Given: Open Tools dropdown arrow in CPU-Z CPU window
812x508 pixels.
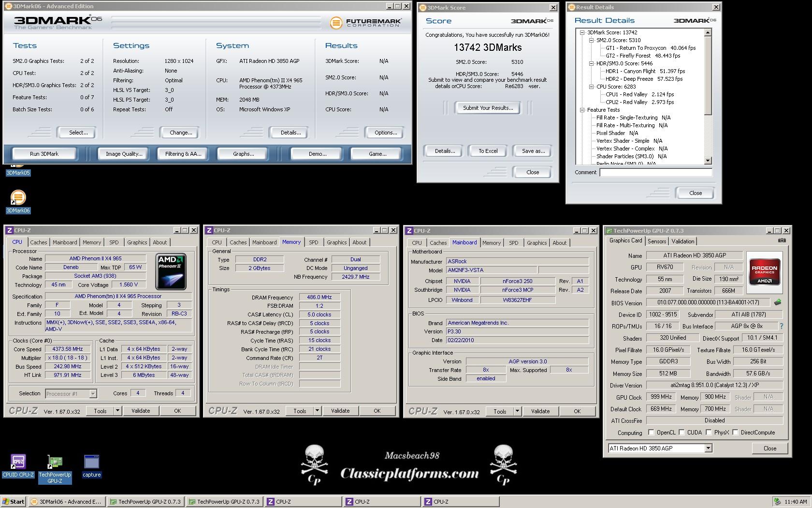Looking at the screenshot, I should click(x=117, y=411).
